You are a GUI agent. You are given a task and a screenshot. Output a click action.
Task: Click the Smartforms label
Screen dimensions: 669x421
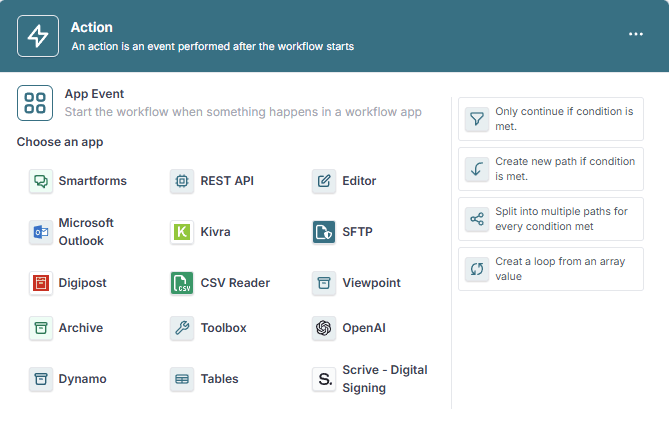(93, 181)
